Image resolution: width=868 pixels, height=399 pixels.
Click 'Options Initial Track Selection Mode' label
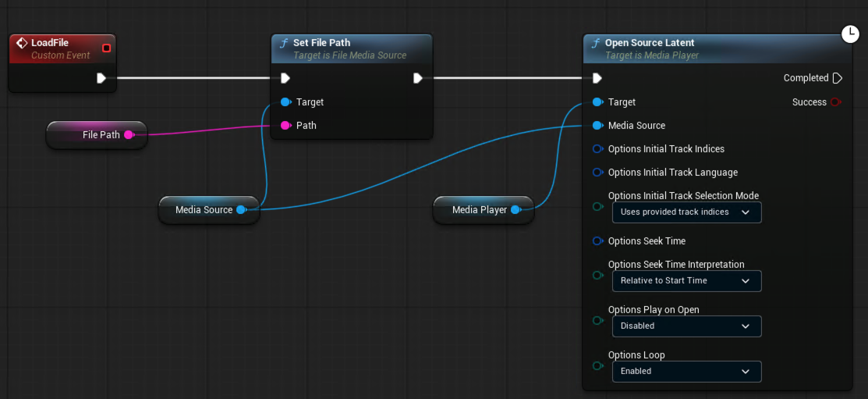coord(683,196)
